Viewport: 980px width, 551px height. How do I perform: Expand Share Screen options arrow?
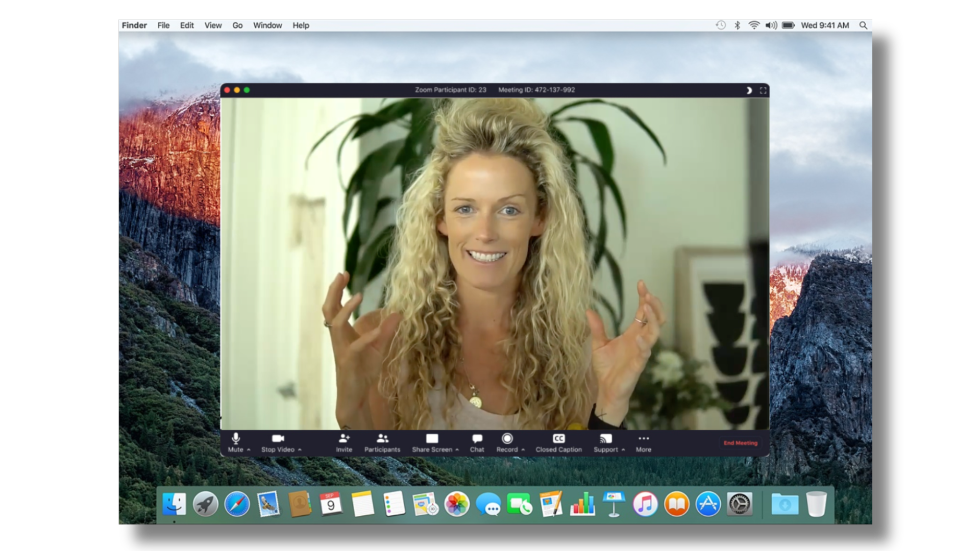point(457,450)
